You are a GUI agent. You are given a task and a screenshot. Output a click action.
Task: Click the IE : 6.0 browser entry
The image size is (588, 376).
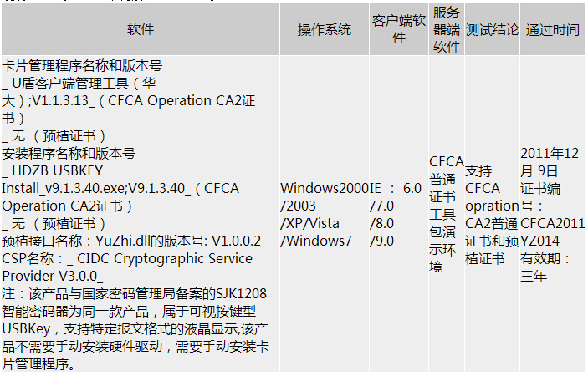[x=396, y=188]
